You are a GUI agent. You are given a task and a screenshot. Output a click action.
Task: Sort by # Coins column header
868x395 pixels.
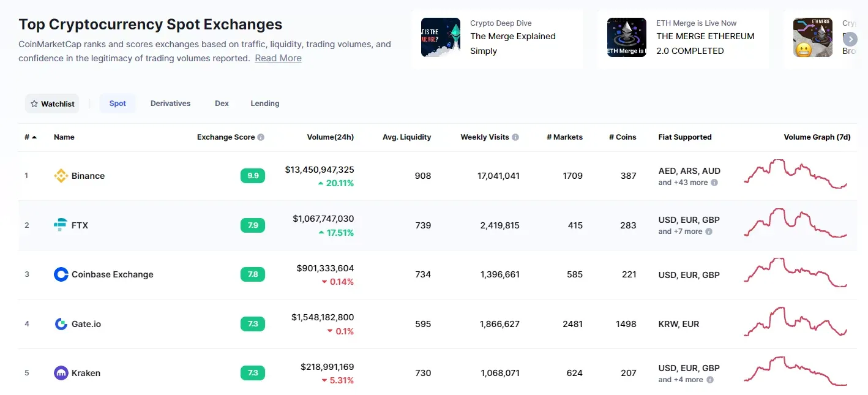pos(623,137)
